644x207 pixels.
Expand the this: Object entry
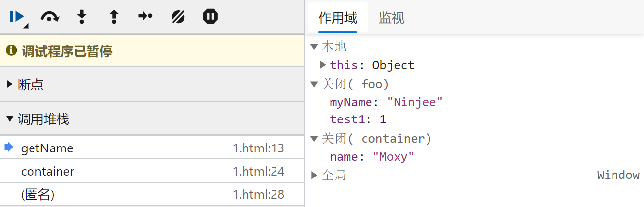coord(323,65)
